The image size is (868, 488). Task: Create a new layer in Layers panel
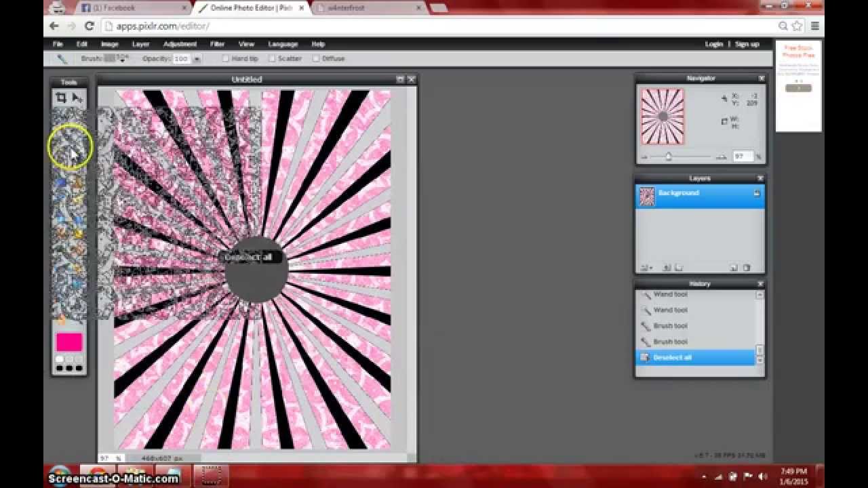[x=734, y=268]
